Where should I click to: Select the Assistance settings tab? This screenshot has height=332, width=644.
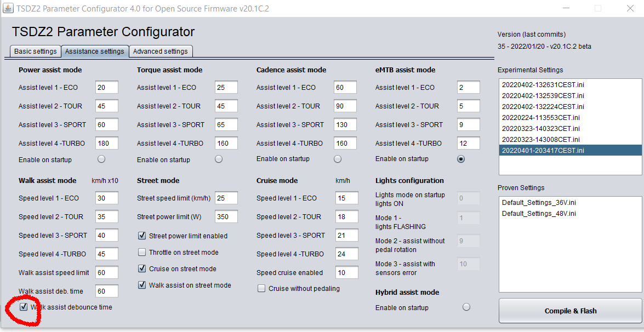coord(95,51)
